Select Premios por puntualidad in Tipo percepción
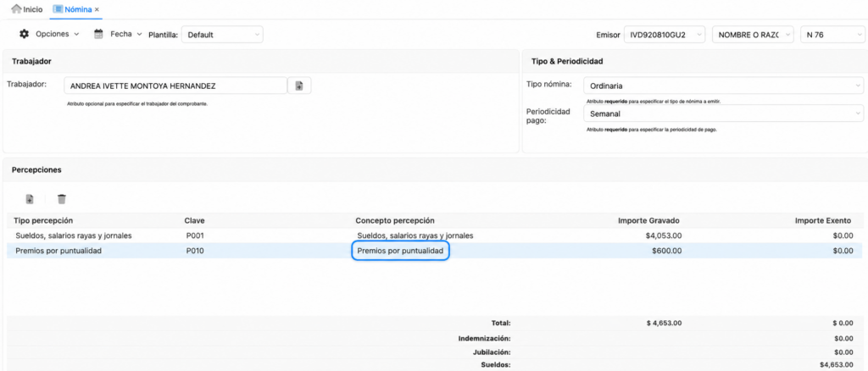 coord(58,251)
